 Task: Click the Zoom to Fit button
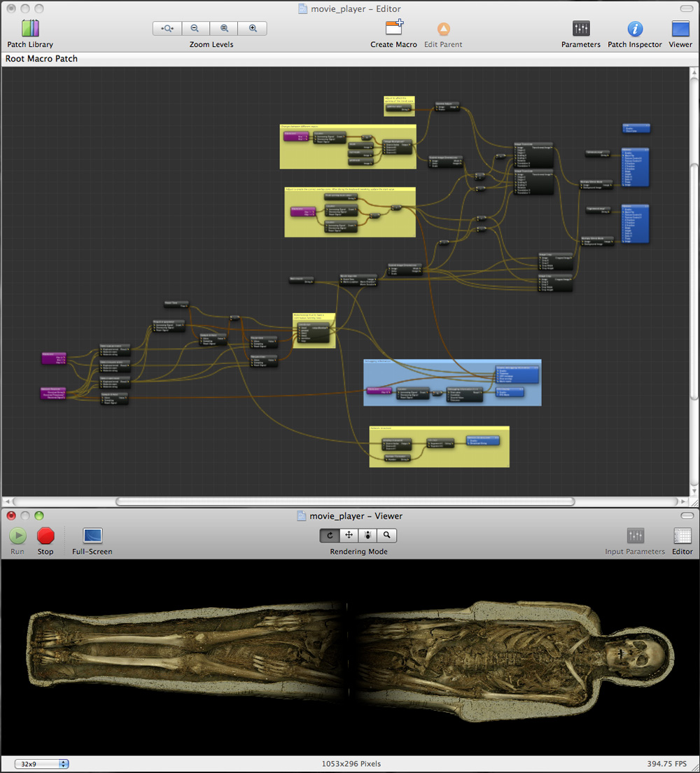167,29
